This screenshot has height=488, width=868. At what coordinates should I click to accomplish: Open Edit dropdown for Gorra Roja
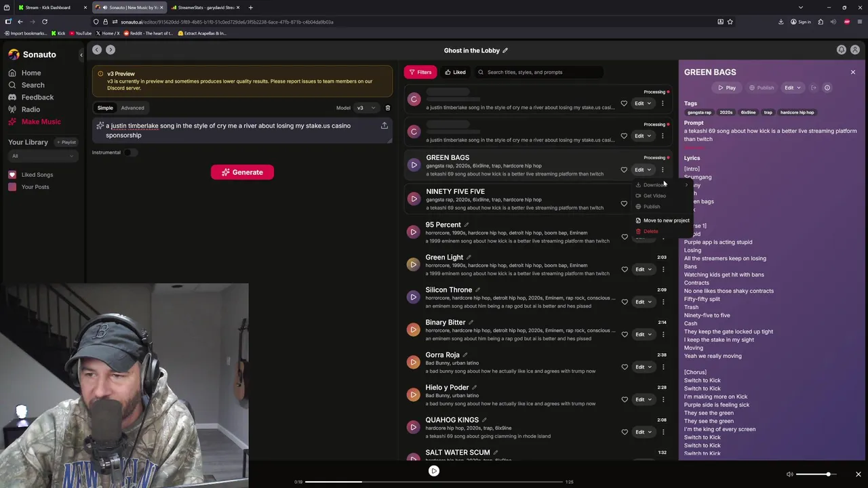(643, 367)
